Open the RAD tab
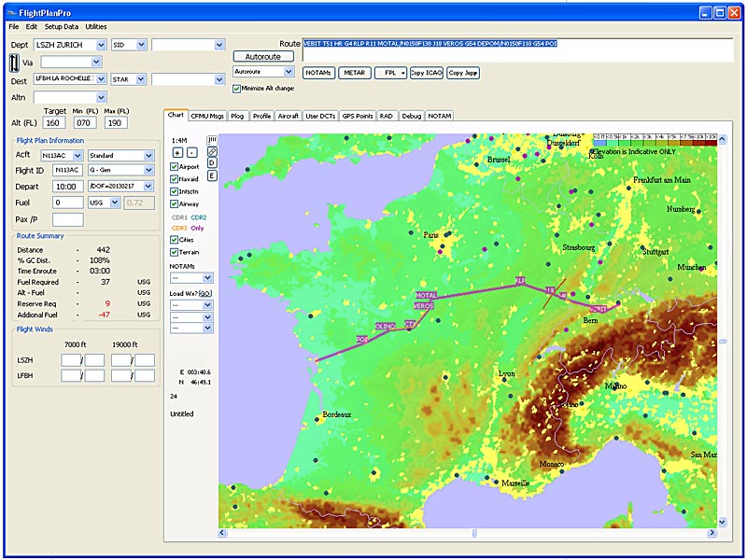This screenshot has height=560, width=747. click(x=387, y=116)
